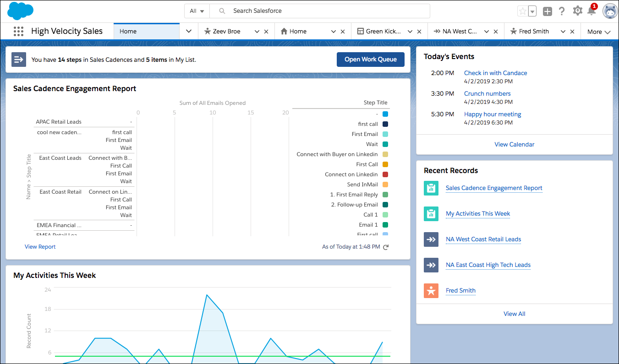619x364 pixels.
Task: Open the search scope All dropdown
Action: point(197,11)
